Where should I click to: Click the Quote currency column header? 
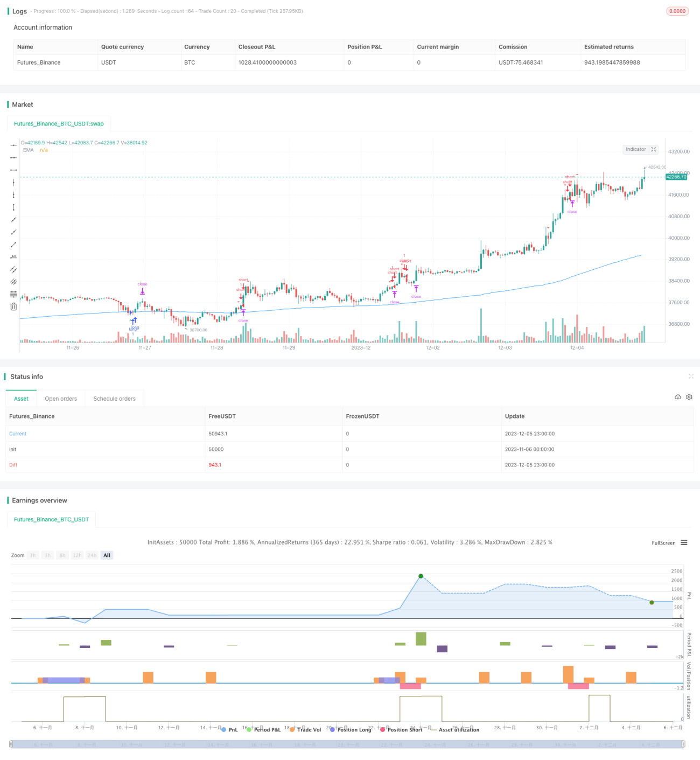(x=122, y=47)
